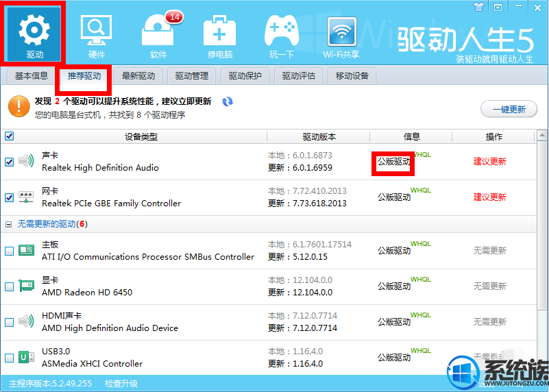
Task: Click the 主程序版本:5.2.49.255 status text
Action: click(51, 384)
